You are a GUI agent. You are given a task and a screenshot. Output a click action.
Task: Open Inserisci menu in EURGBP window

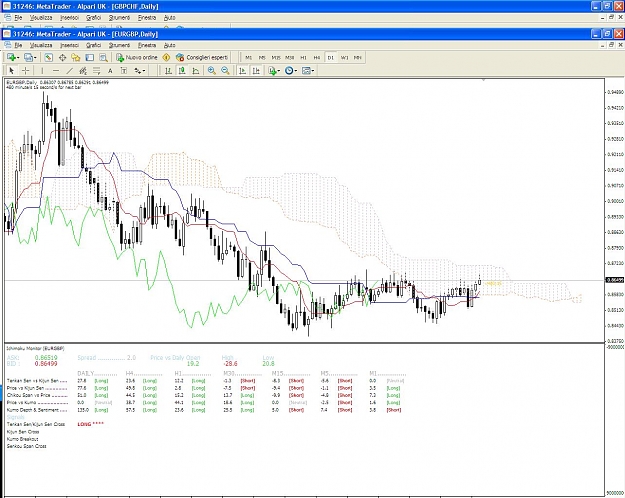(69, 45)
